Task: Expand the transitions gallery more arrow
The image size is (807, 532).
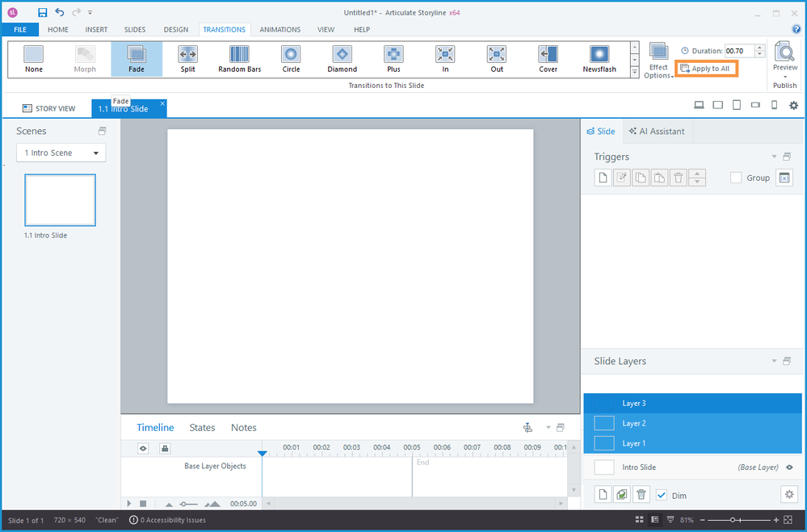Action: pyautogui.click(x=634, y=73)
